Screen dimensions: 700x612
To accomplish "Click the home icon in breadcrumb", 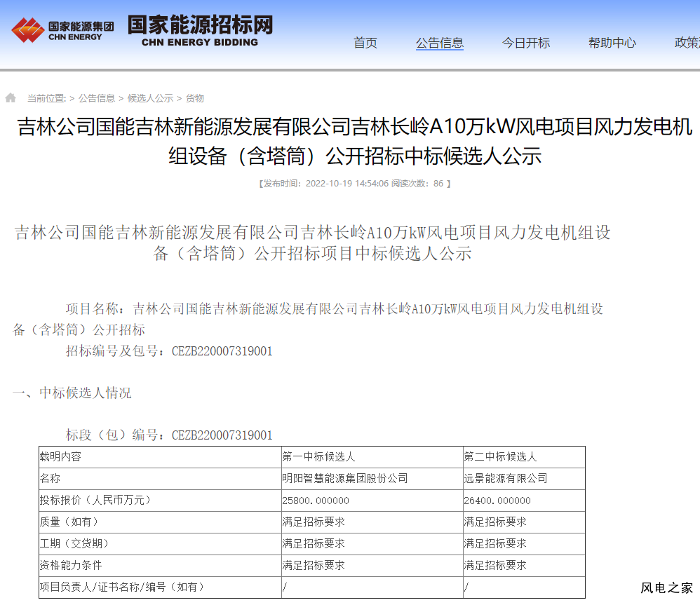I will click(11, 97).
